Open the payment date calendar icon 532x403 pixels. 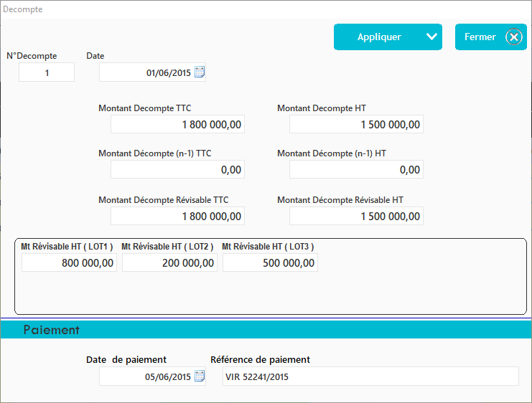(x=200, y=376)
